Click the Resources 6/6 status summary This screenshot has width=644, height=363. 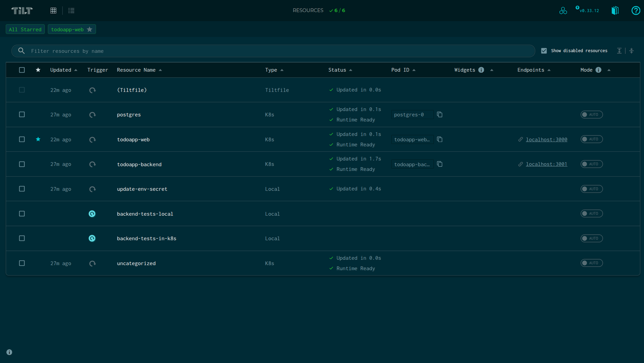(x=319, y=11)
